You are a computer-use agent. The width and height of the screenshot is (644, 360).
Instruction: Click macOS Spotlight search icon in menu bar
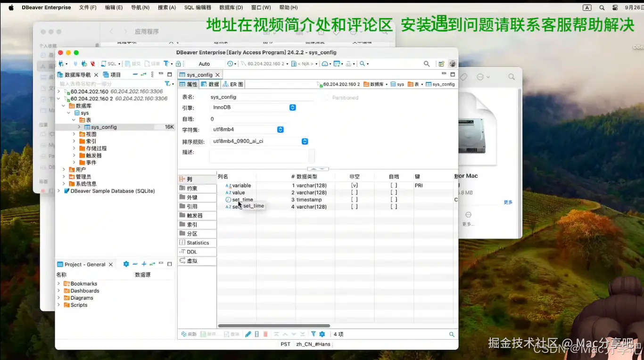click(602, 8)
